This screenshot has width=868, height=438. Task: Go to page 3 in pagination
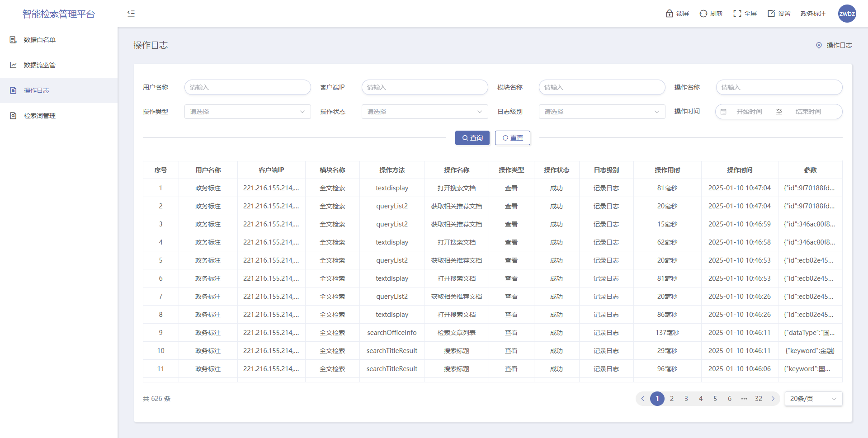(x=686, y=399)
